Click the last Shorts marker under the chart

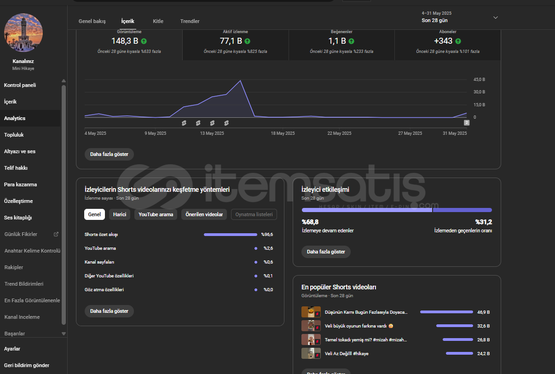(x=227, y=123)
